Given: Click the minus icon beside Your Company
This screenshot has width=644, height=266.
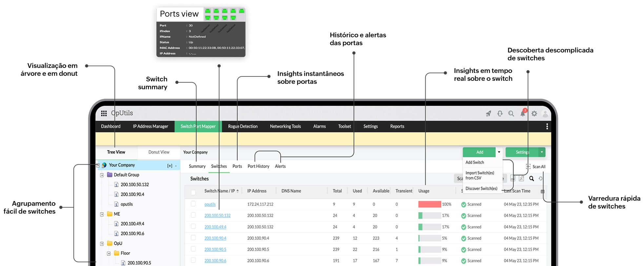Looking at the screenshot, I should [x=176, y=166].
